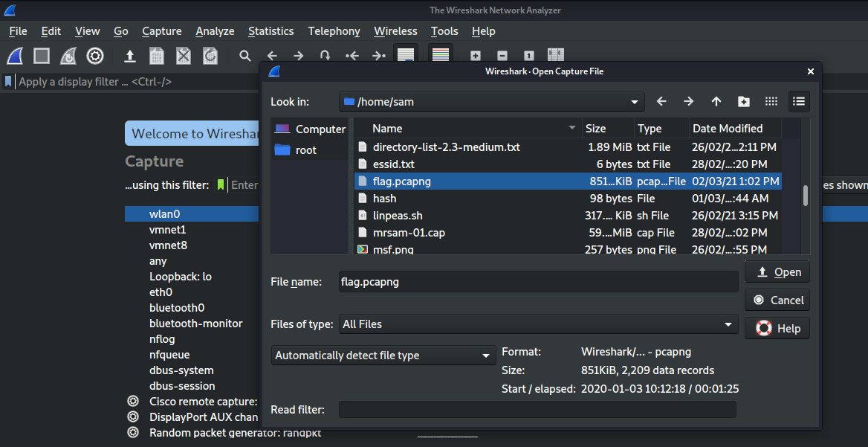
Task: Click the Open button in the dialog
Action: [777, 272]
